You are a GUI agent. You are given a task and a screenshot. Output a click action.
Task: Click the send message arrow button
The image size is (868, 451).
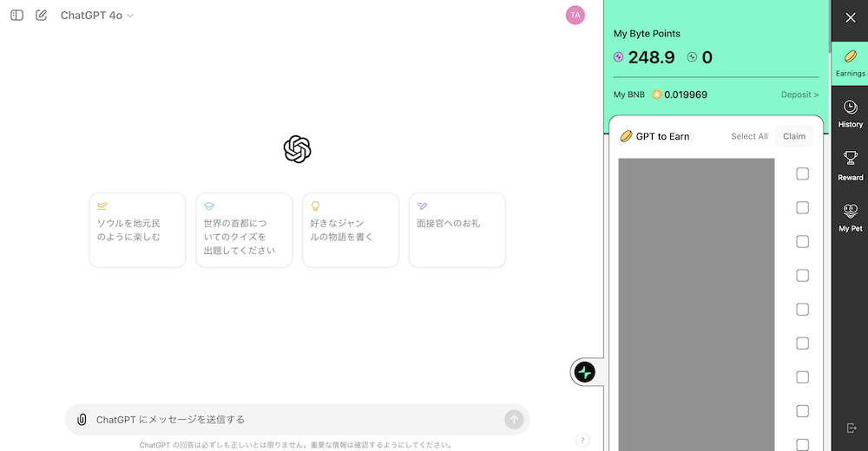pyautogui.click(x=514, y=420)
